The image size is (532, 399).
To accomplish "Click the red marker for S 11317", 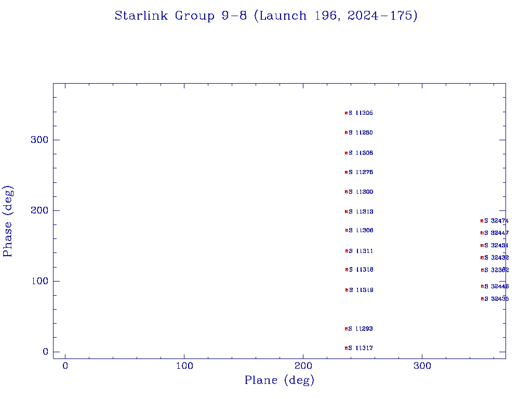I will click(x=346, y=348).
